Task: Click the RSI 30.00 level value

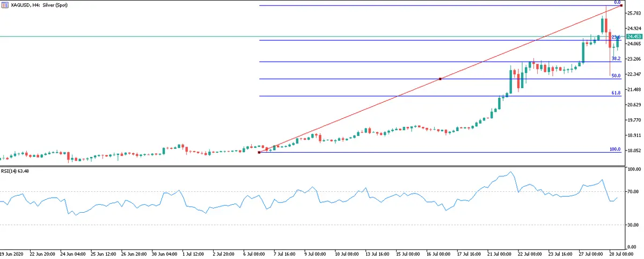Action: 633,225
